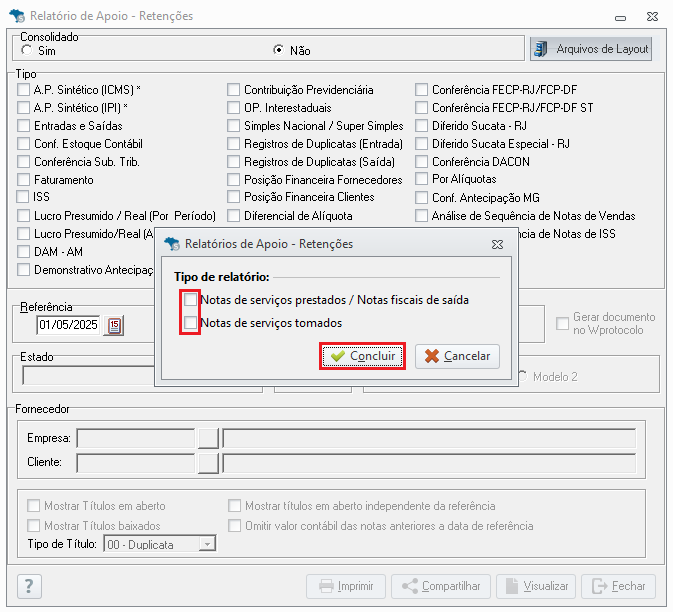Screen dimensions: 673x612
Task: Check Demonstrativo Antecipação checkbox
Action: point(23,270)
